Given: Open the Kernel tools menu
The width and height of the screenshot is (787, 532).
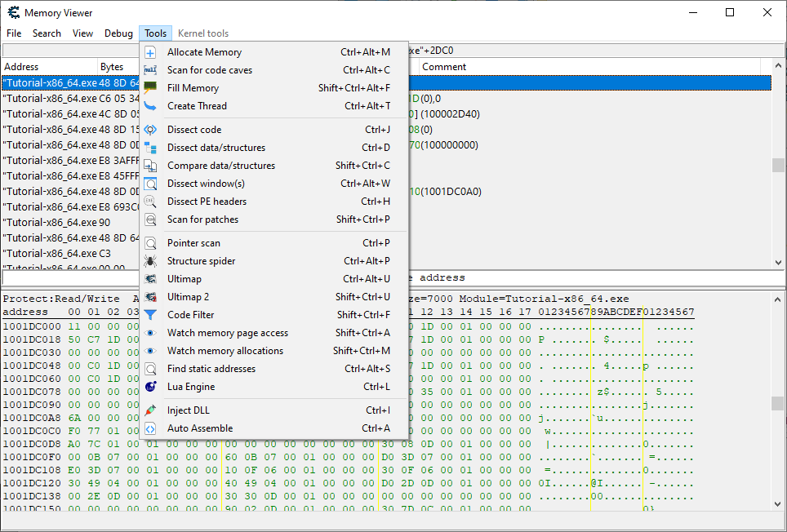Looking at the screenshot, I should tap(203, 33).
